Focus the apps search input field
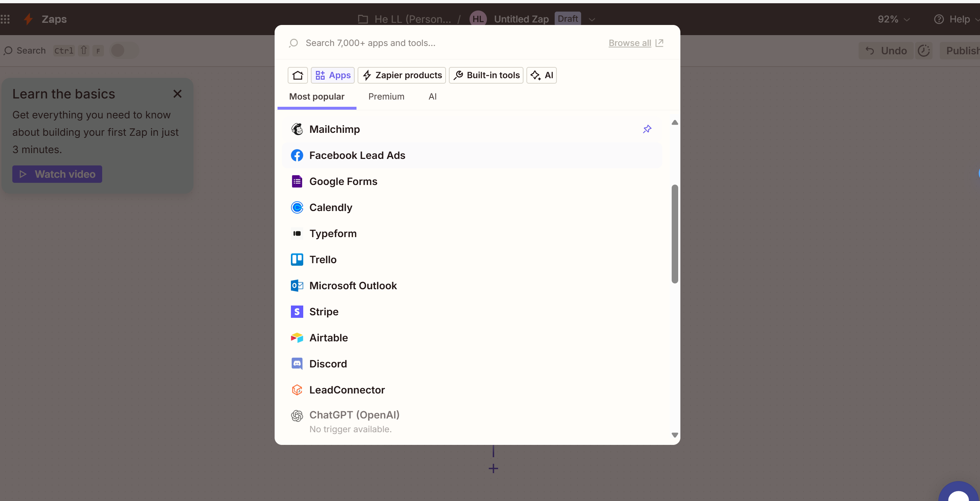Screen dimensions: 980x501 (x=438, y=43)
